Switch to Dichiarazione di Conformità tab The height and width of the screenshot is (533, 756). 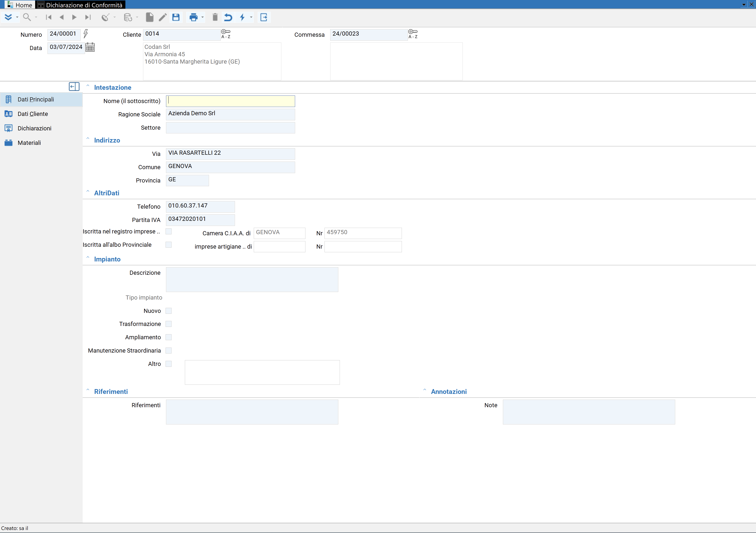point(81,5)
